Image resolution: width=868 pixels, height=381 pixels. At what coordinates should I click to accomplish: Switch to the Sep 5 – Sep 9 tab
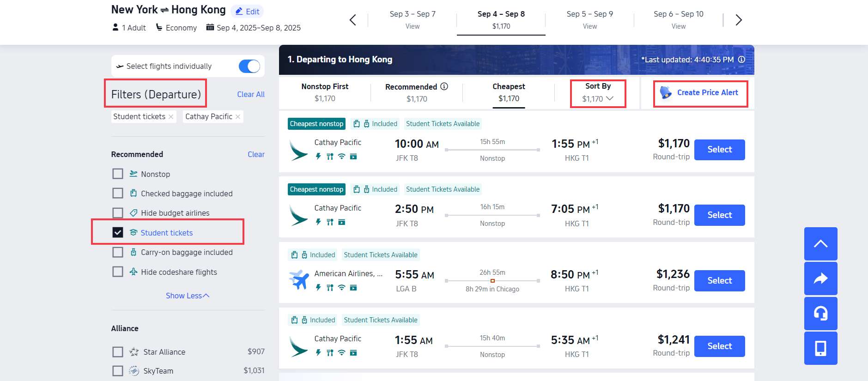(x=589, y=19)
